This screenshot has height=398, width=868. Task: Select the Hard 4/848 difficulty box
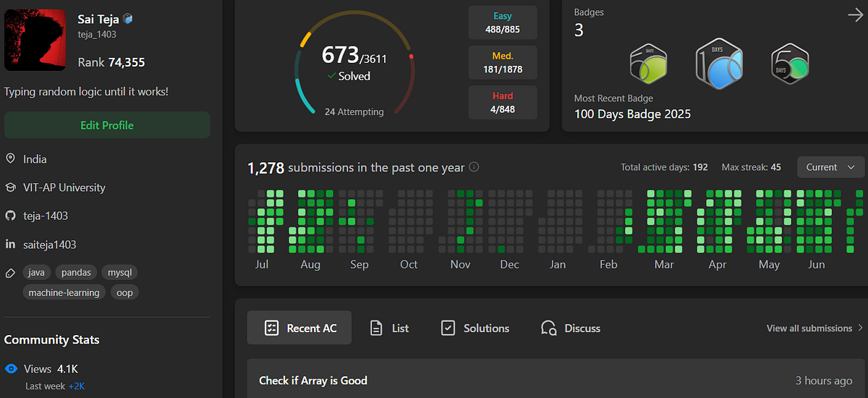coord(503,102)
